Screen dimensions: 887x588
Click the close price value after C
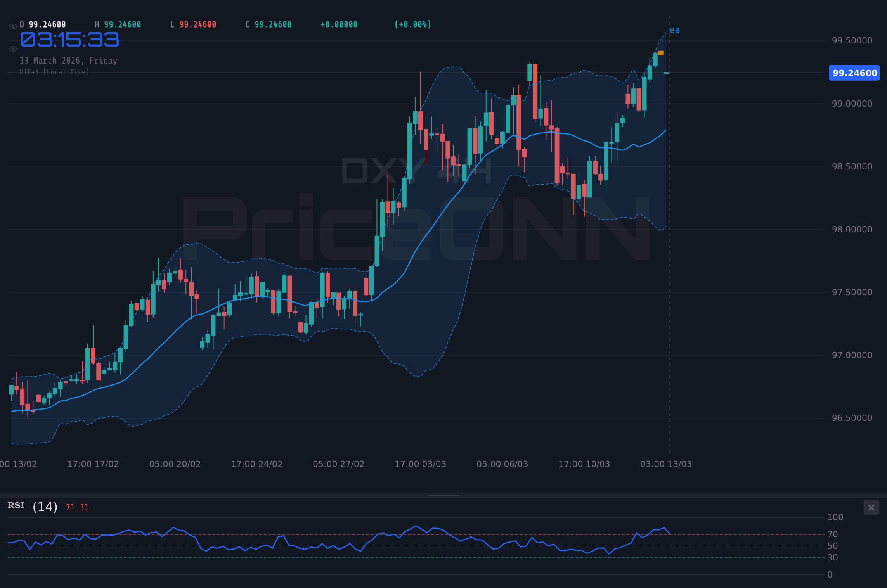(x=273, y=24)
